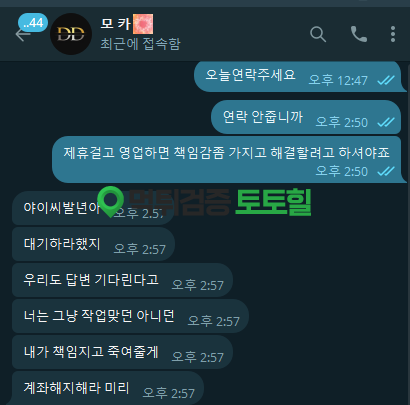Start a voice call
The width and height of the screenshot is (410, 405).
pyautogui.click(x=359, y=34)
